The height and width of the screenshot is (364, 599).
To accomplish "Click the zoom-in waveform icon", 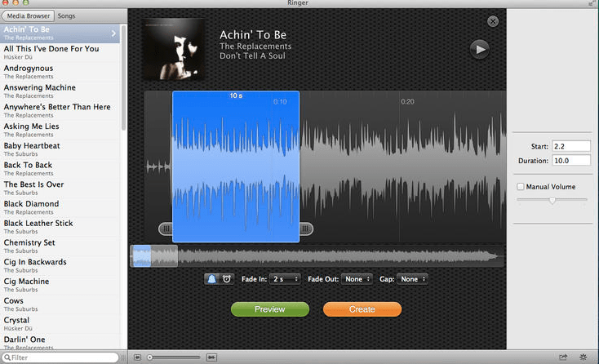I will click(211, 357).
